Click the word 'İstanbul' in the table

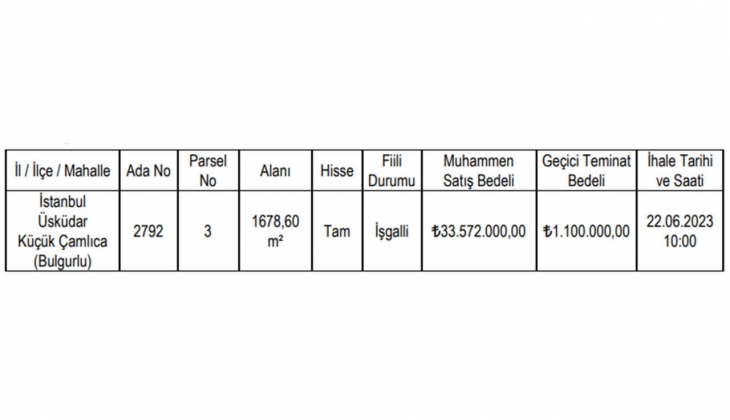coord(62,201)
